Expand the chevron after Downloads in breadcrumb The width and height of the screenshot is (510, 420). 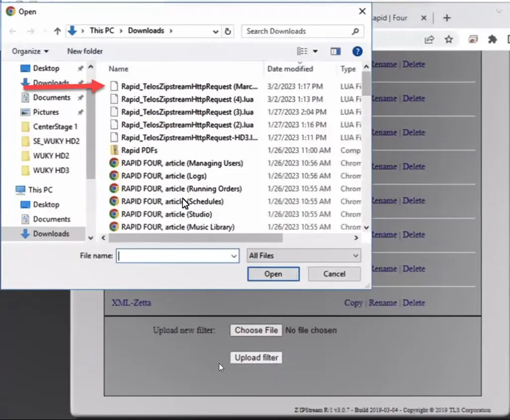point(171,31)
